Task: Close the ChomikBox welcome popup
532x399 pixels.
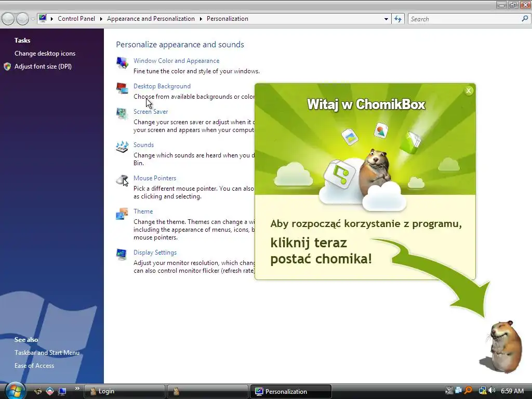Action: click(x=469, y=90)
